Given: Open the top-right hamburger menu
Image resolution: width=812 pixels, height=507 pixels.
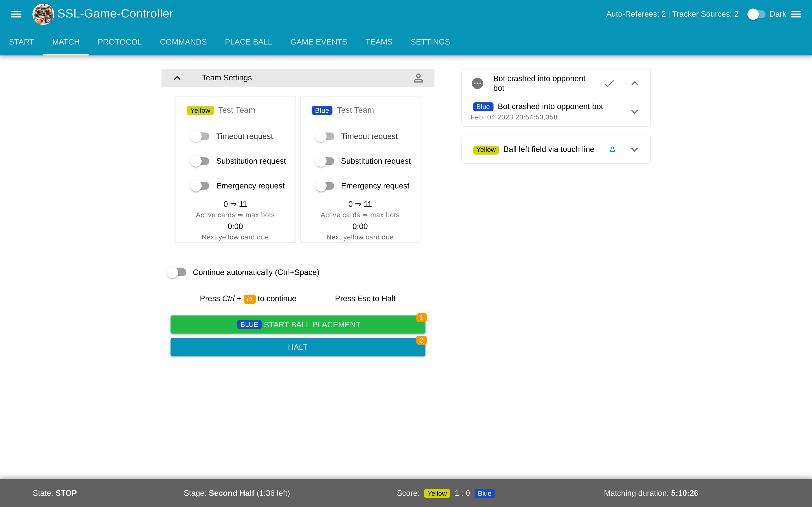Looking at the screenshot, I should [x=796, y=14].
